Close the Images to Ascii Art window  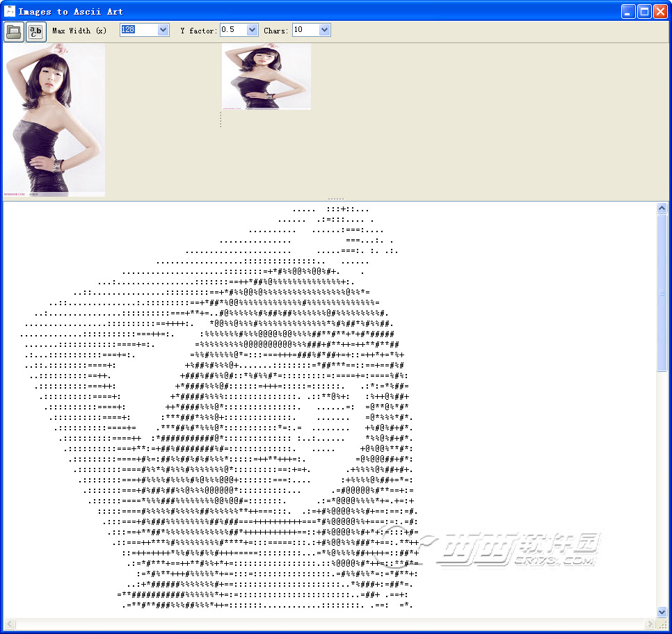[660, 12]
